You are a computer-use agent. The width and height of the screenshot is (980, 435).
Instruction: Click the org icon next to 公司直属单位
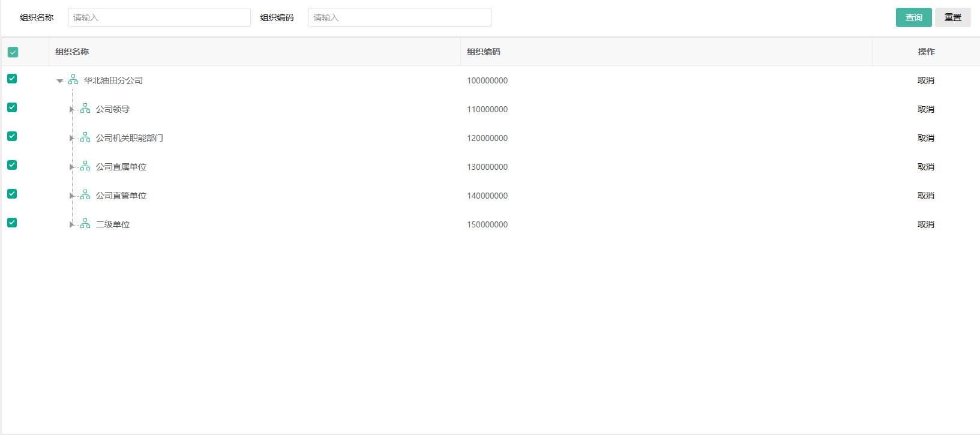[x=85, y=166]
